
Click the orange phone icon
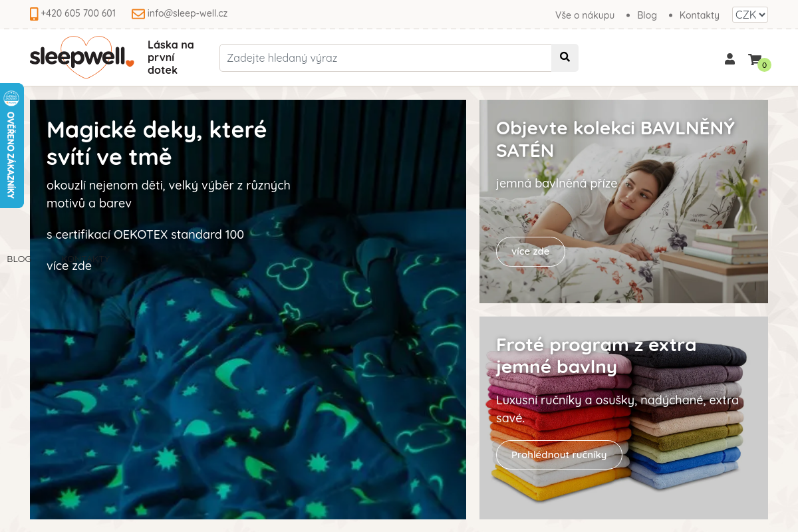[x=34, y=14]
